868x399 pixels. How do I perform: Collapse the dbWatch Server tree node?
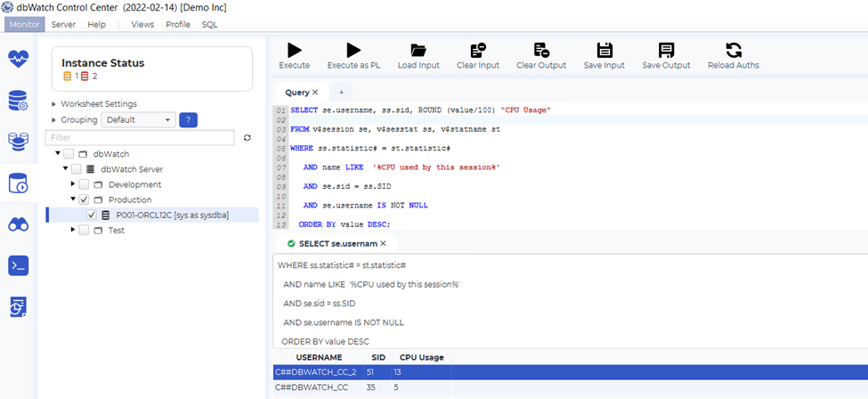tap(65, 169)
